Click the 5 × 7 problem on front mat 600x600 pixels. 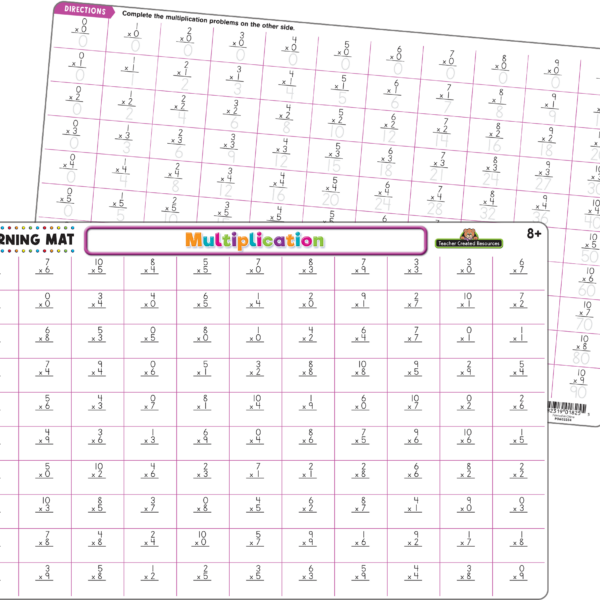(255, 539)
